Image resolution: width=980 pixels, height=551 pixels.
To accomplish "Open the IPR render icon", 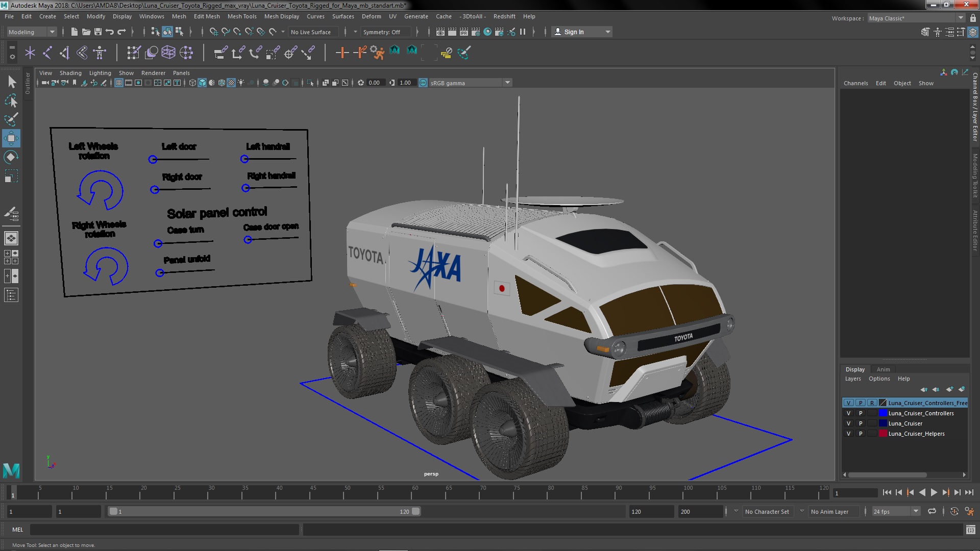I will pyautogui.click(x=464, y=32).
